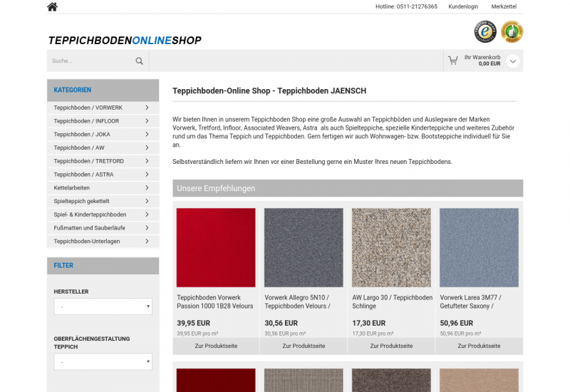Click the 17,30 EUR price
Image resolution: width=570 pixels, height=392 pixels.
(368, 323)
